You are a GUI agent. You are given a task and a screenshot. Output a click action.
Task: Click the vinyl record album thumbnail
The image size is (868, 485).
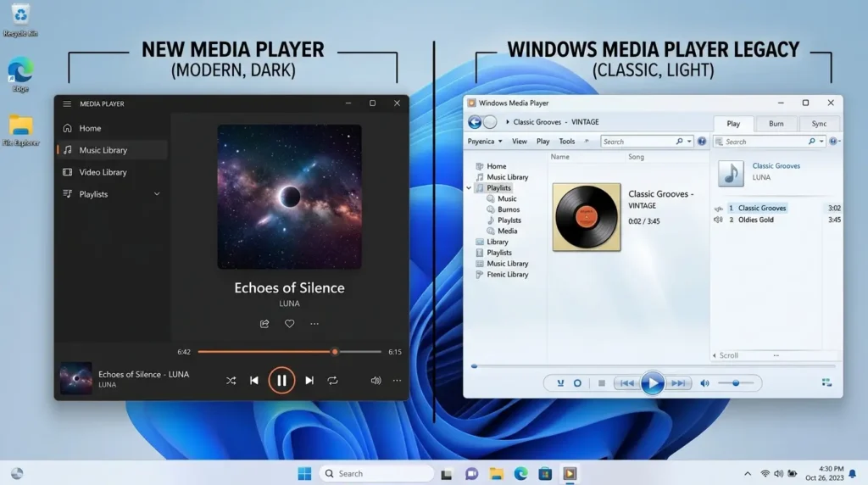point(587,217)
